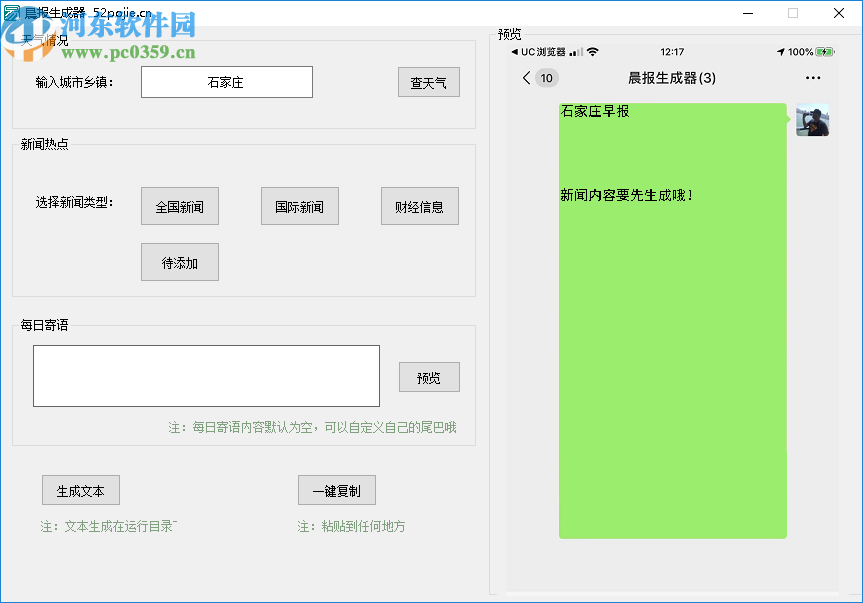Image resolution: width=863 pixels, height=603 pixels.
Task: Select 国际新闻 news type
Action: (x=299, y=206)
